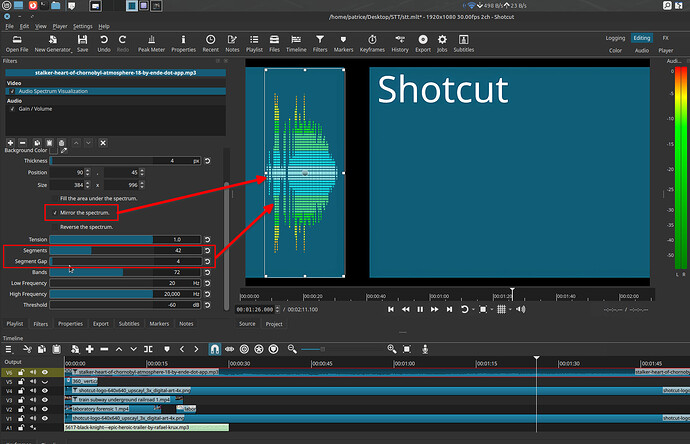Open the Settings menu
This screenshot has width=690, height=444.
[x=82, y=26]
